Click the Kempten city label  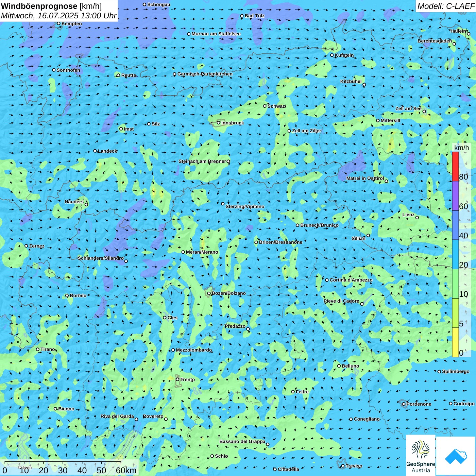pyautogui.click(x=72, y=23)
